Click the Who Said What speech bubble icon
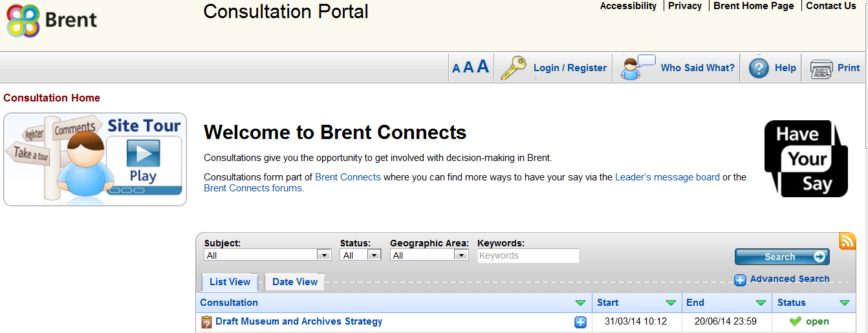Screen dimensions: 868x333 tap(637, 68)
